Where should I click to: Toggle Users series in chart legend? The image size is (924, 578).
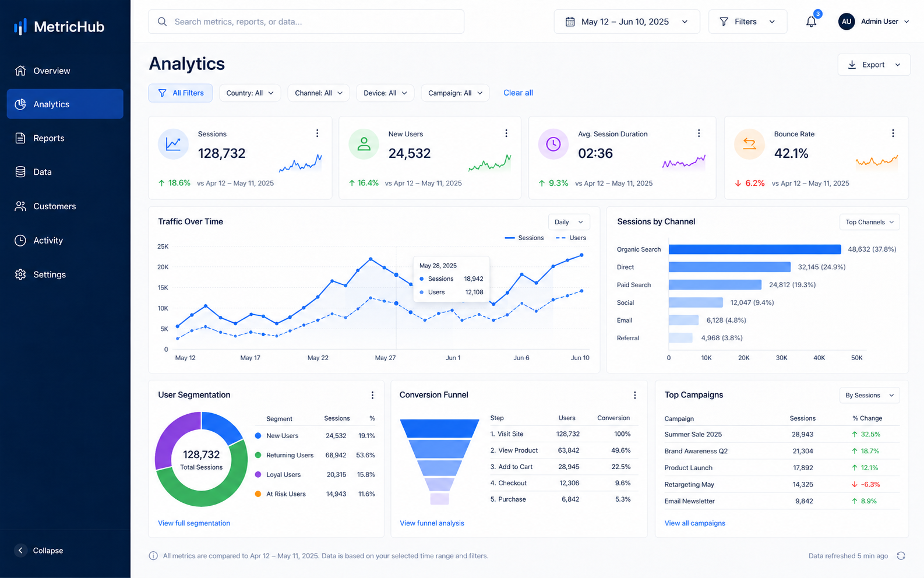tap(571, 238)
